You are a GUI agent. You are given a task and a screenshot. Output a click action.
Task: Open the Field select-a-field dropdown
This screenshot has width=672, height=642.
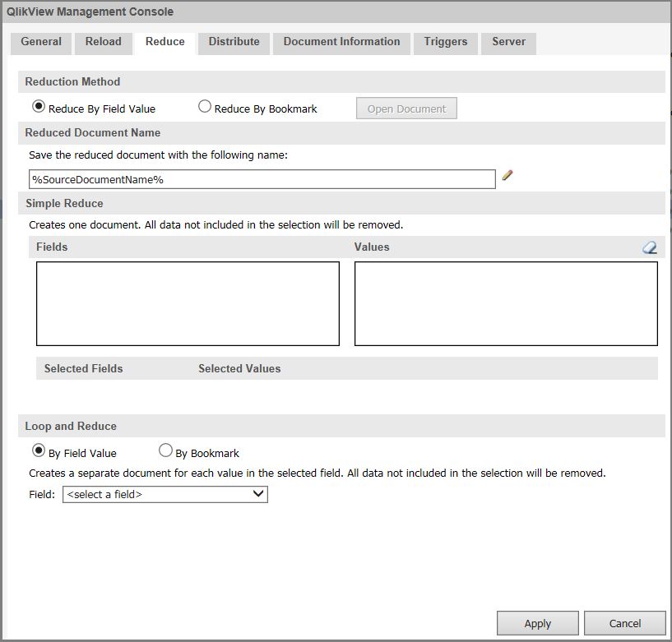[165, 494]
